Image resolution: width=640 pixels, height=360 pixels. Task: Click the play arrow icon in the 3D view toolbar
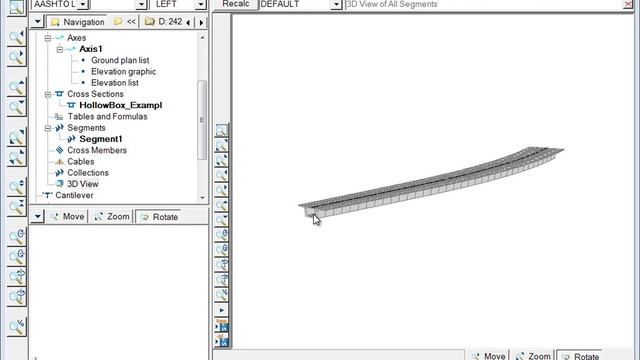222,310
